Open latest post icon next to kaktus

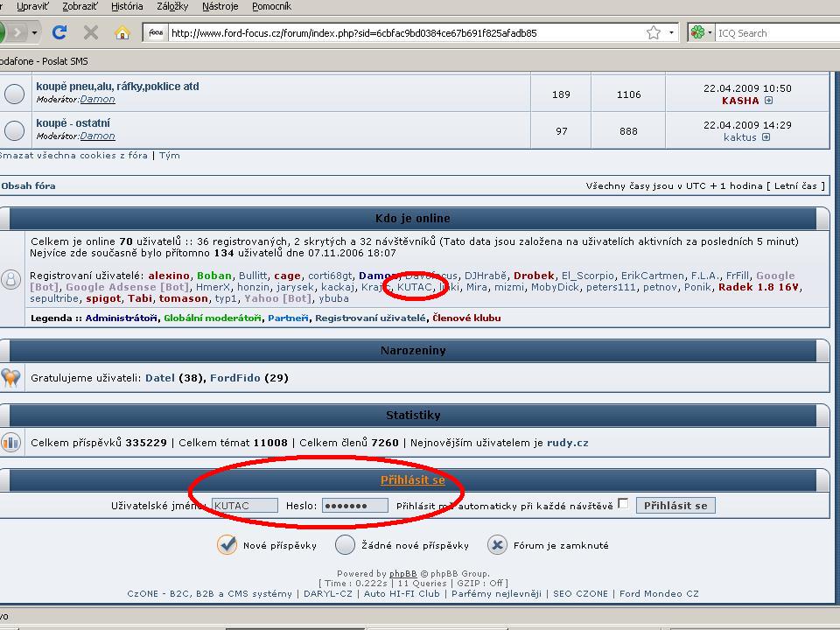tap(766, 137)
